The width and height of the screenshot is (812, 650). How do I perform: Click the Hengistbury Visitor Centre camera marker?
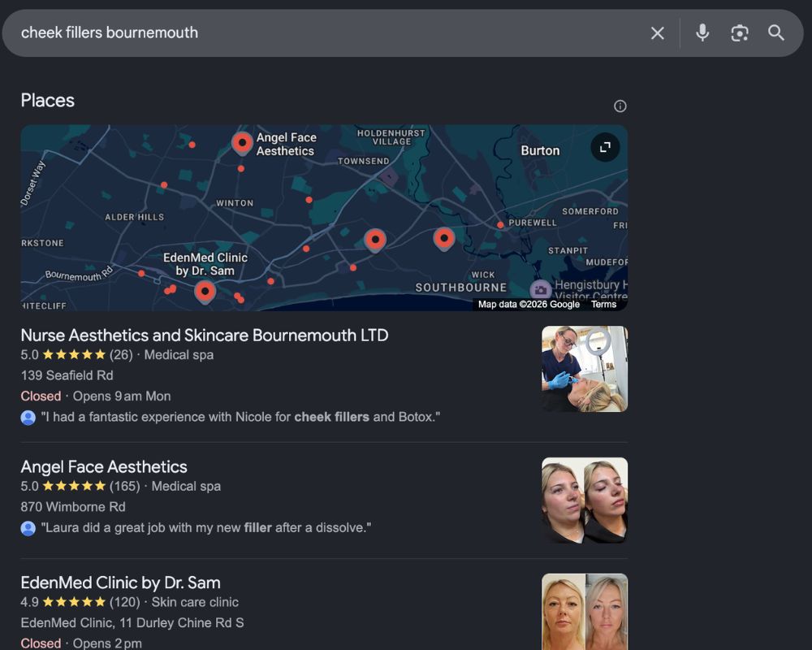pyautogui.click(x=540, y=289)
